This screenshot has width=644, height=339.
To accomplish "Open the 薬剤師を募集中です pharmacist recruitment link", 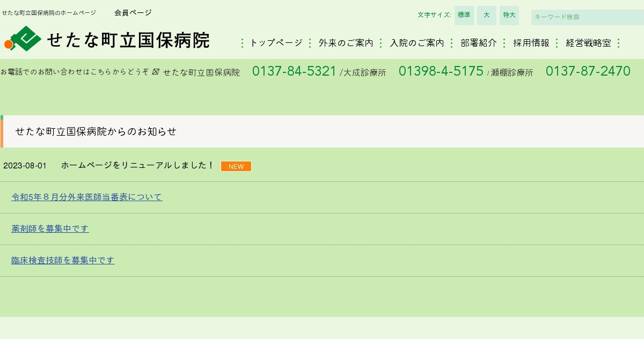I will [50, 229].
